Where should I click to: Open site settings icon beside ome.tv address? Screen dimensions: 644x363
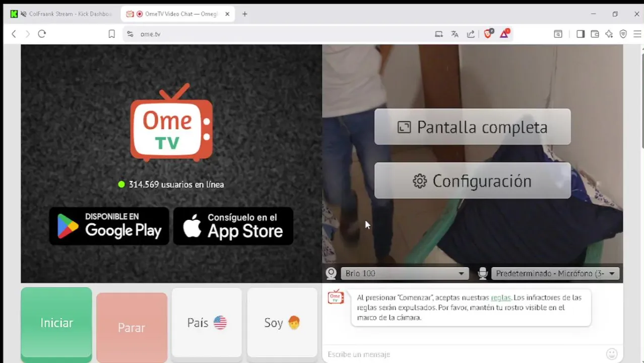click(130, 34)
